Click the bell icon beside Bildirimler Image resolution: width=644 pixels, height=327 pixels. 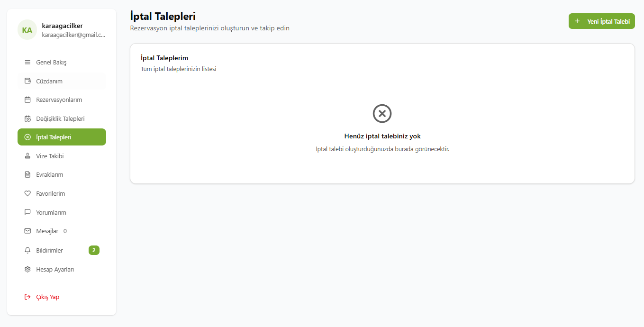click(27, 250)
